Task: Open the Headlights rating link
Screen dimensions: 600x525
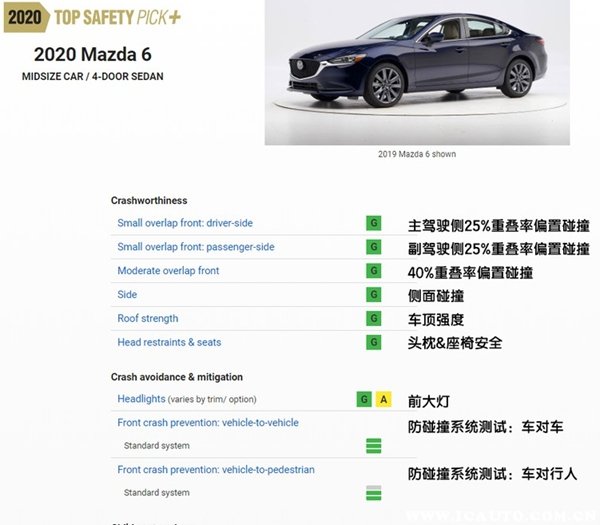Action: tap(141, 399)
